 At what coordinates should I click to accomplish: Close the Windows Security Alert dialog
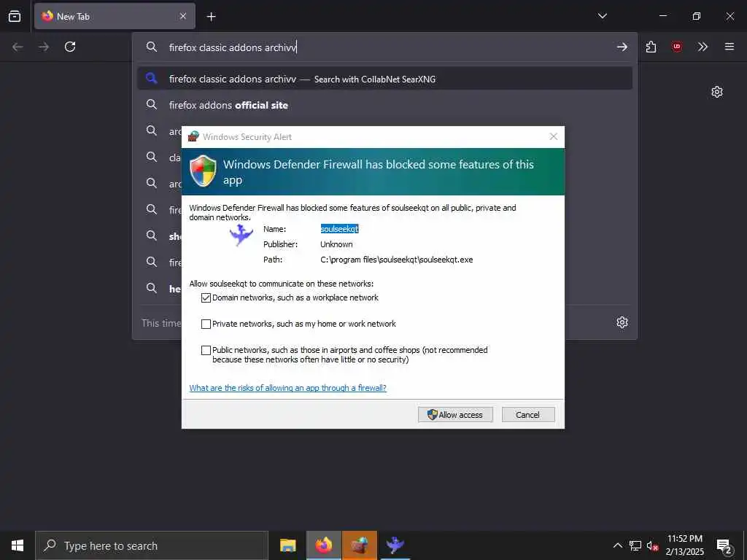coord(553,136)
